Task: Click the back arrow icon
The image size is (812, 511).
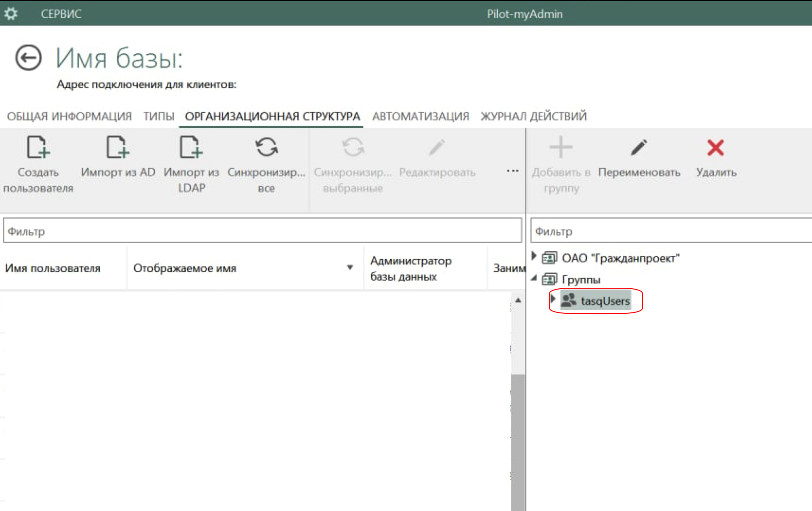Action: (28, 58)
